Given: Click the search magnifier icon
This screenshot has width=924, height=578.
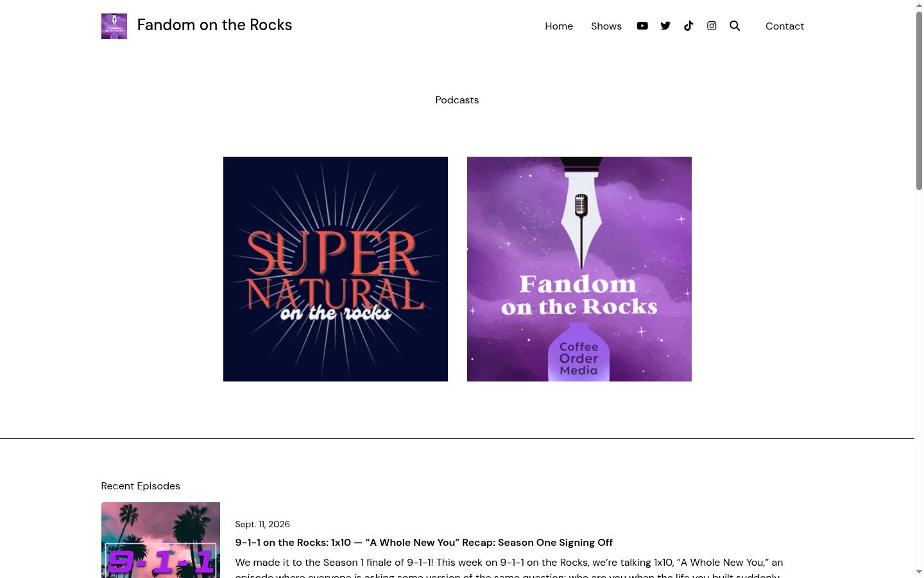Looking at the screenshot, I should pos(735,26).
